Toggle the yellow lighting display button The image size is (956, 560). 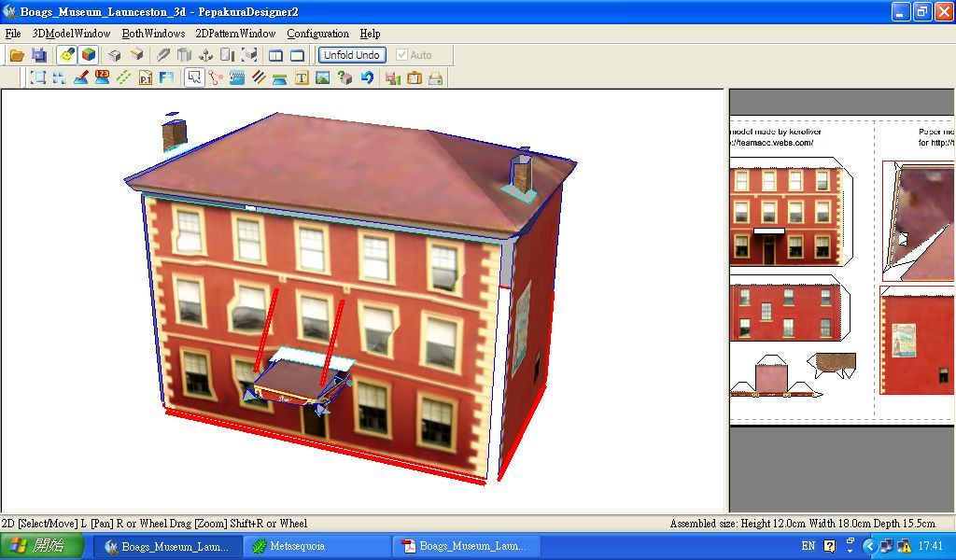click(66, 55)
